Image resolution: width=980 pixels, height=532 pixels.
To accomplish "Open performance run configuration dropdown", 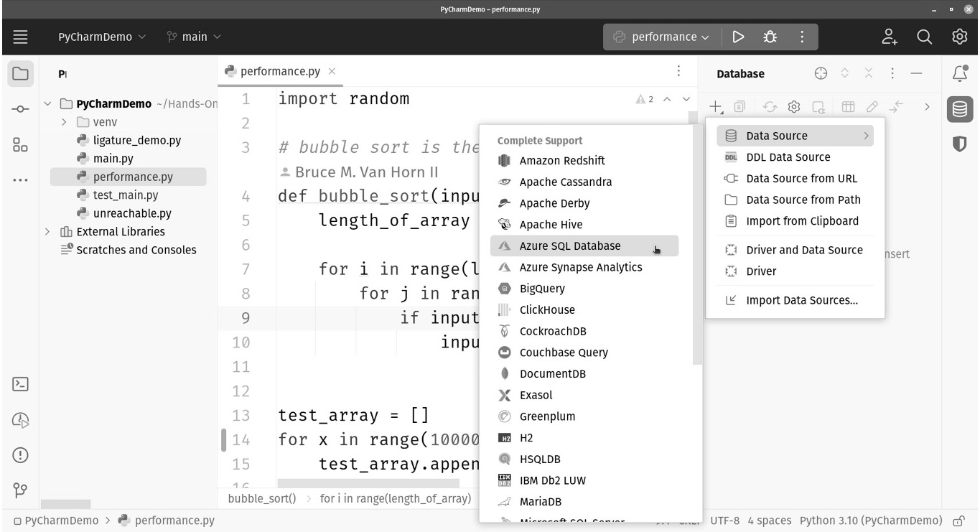I will tap(661, 37).
